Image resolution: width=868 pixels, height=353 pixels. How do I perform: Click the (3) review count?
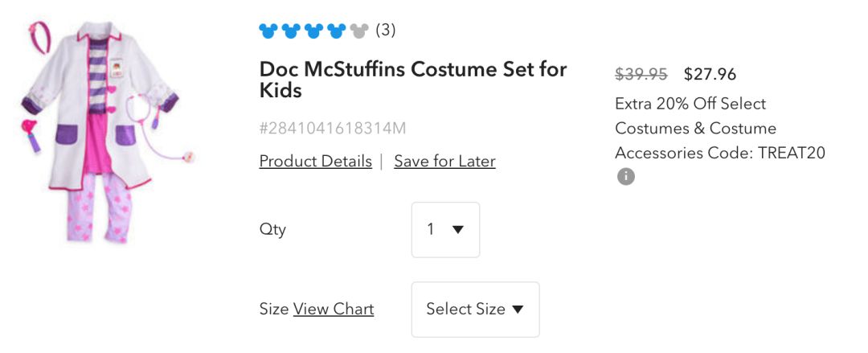pos(386,31)
